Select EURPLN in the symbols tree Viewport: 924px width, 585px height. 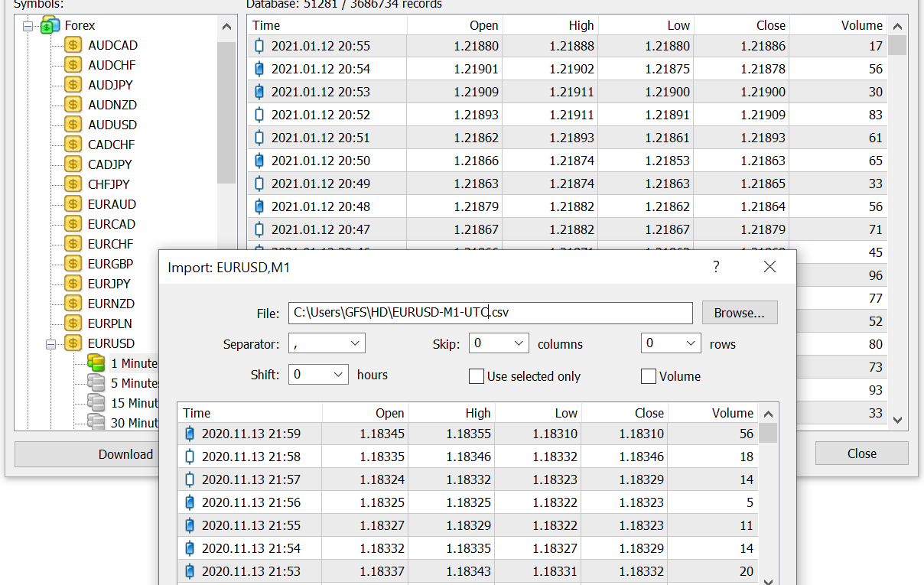pyautogui.click(x=110, y=323)
